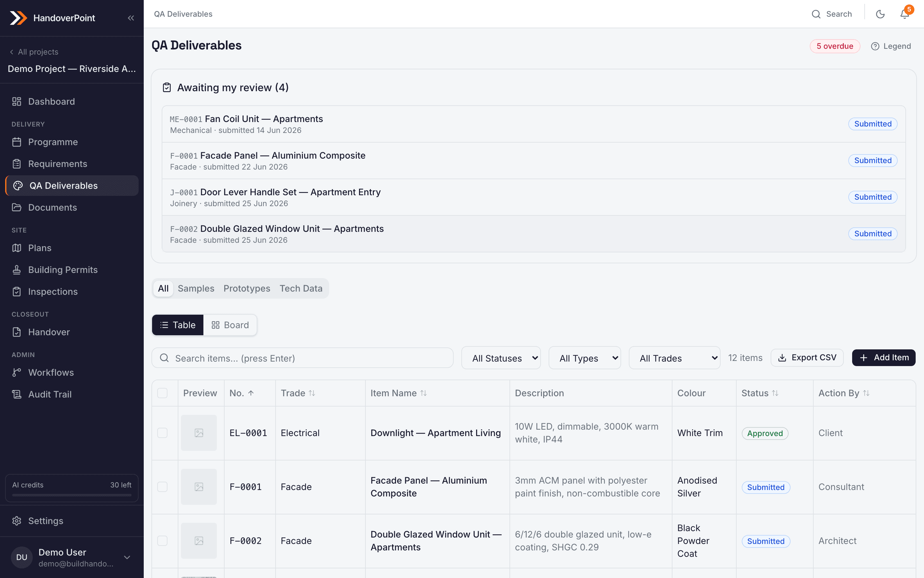Select the Tech Data tab
This screenshot has width=924, height=578.
pyautogui.click(x=301, y=288)
